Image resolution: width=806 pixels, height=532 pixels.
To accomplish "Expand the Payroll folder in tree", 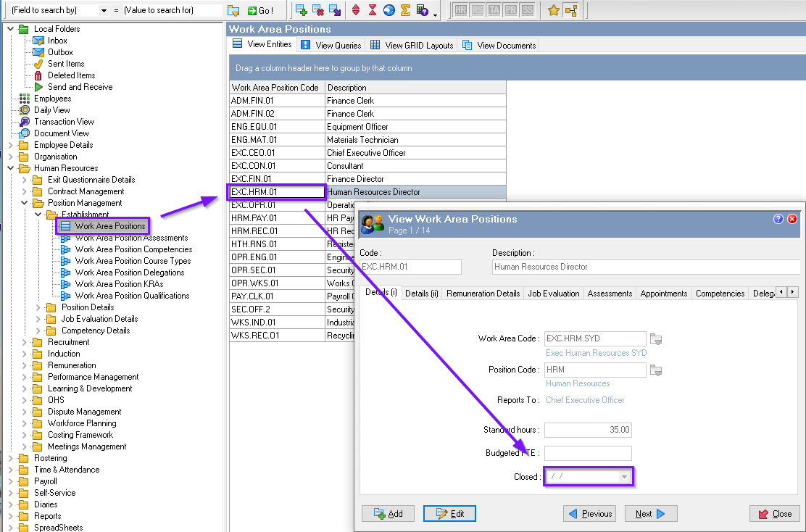I will coord(10,482).
